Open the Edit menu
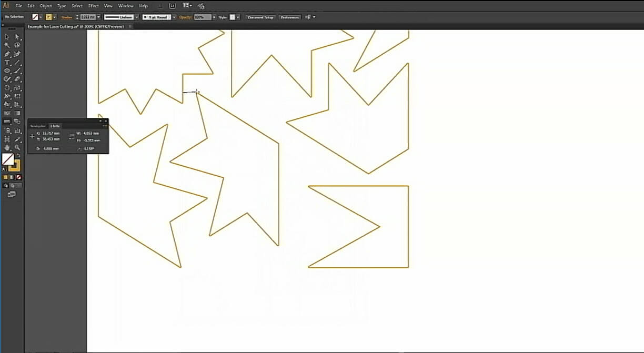The width and height of the screenshot is (644, 353). point(31,6)
